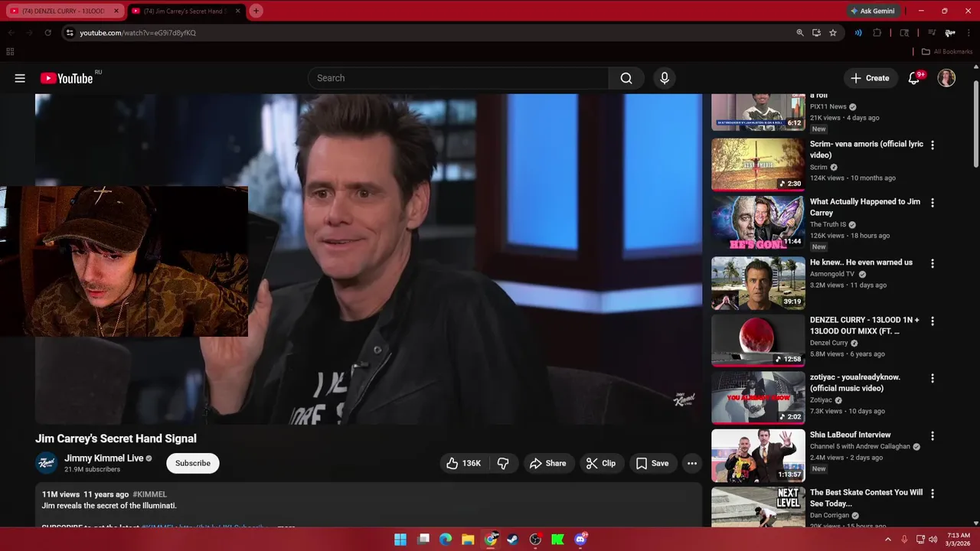Bookmark this page with star icon
The width and height of the screenshot is (980, 551).
(833, 33)
